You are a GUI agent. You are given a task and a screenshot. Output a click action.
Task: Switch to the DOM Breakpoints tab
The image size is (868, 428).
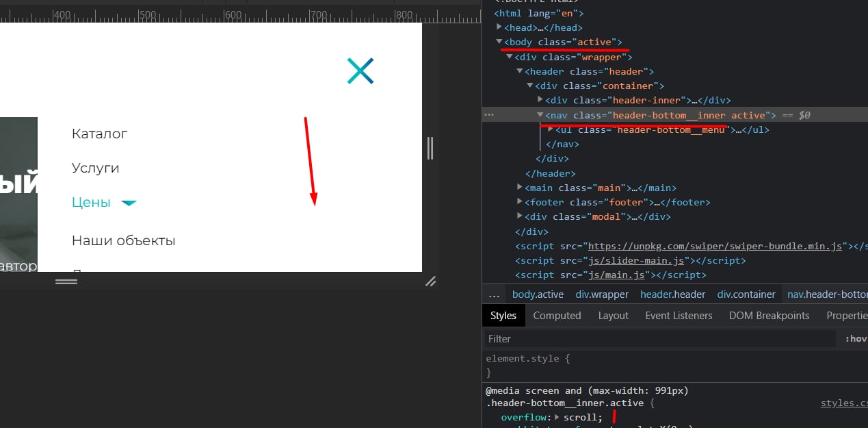770,316
